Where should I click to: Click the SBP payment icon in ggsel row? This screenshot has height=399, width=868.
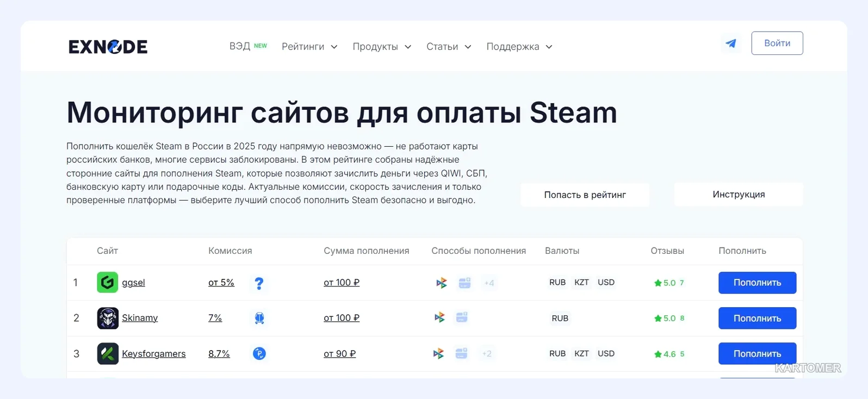click(x=442, y=283)
